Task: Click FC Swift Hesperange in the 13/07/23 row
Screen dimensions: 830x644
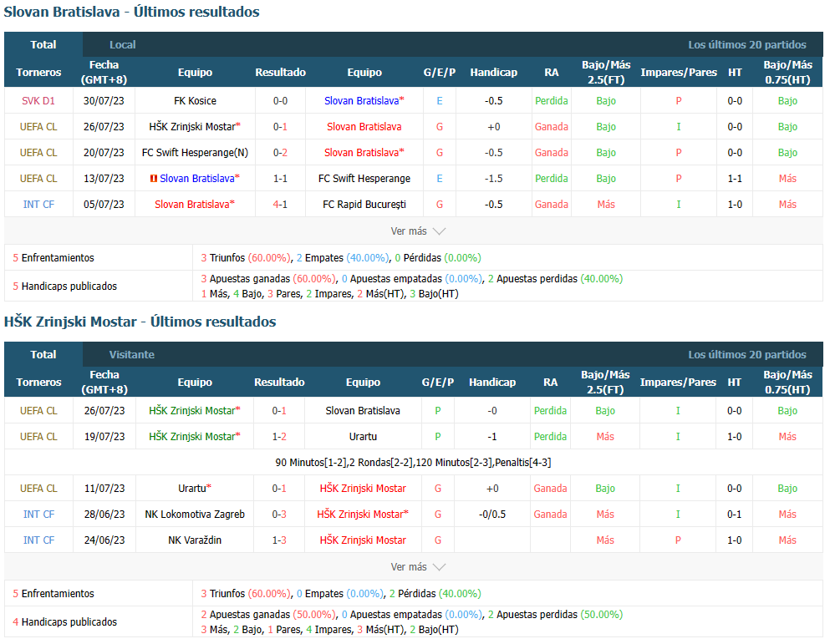Action: pyautogui.click(x=364, y=178)
